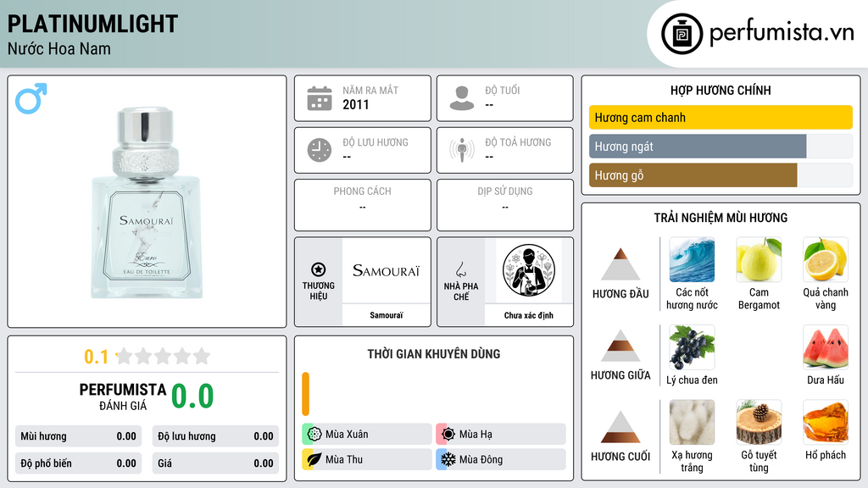Select the Mùa Hạ season chip

coord(501,435)
